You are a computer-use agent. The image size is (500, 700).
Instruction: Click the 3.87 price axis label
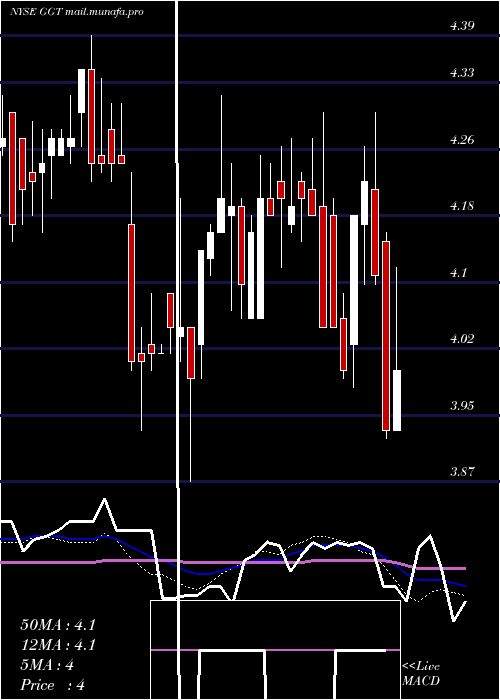coord(462,472)
